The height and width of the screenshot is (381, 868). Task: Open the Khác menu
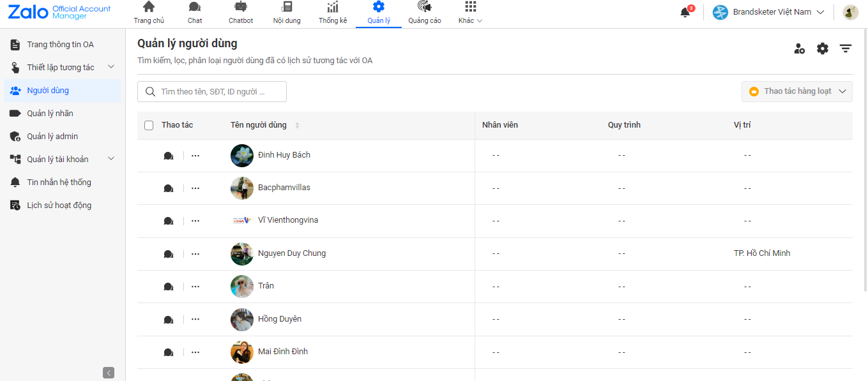tap(470, 13)
